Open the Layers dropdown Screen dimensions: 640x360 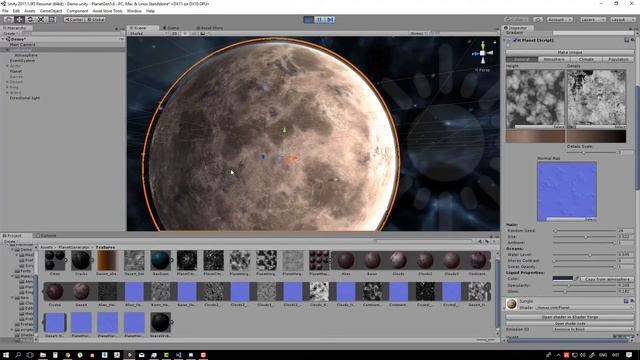[592, 19]
